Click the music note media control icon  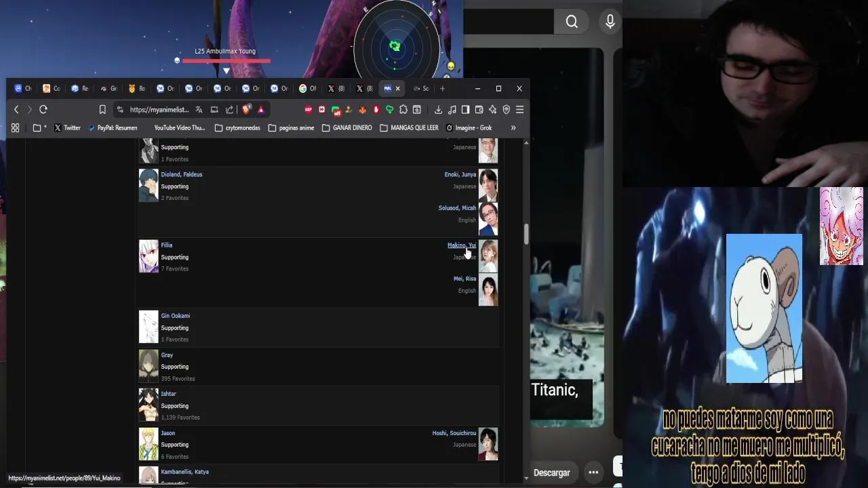[x=452, y=109]
